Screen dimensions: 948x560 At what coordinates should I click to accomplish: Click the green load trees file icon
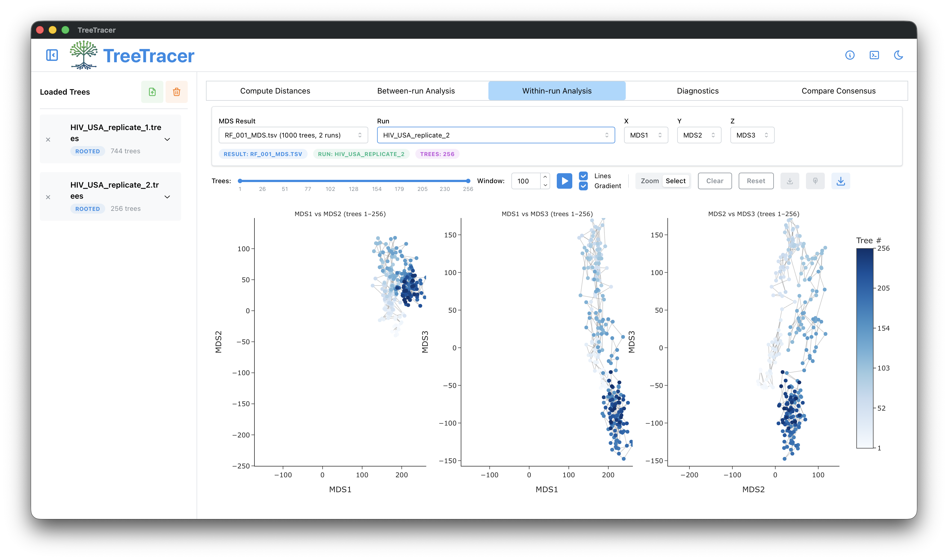tap(152, 92)
